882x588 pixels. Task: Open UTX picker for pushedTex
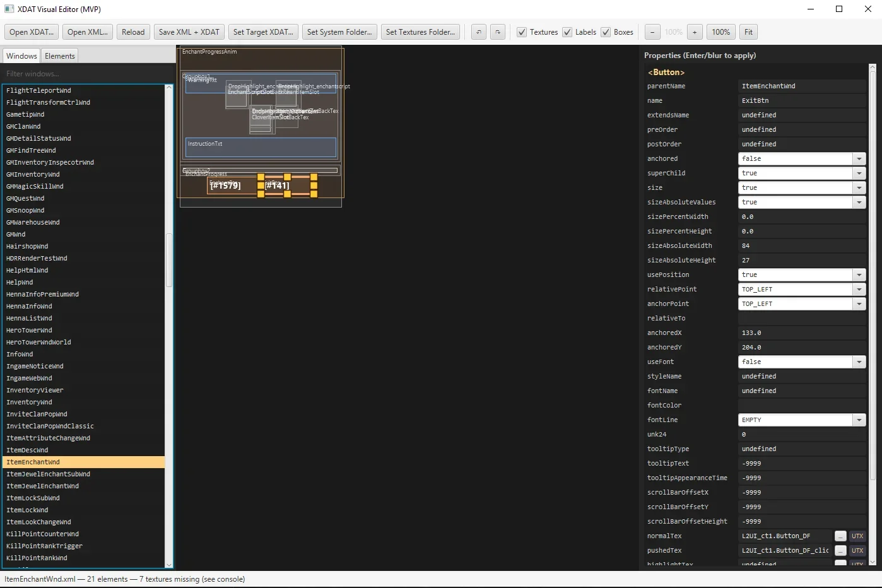tap(857, 551)
